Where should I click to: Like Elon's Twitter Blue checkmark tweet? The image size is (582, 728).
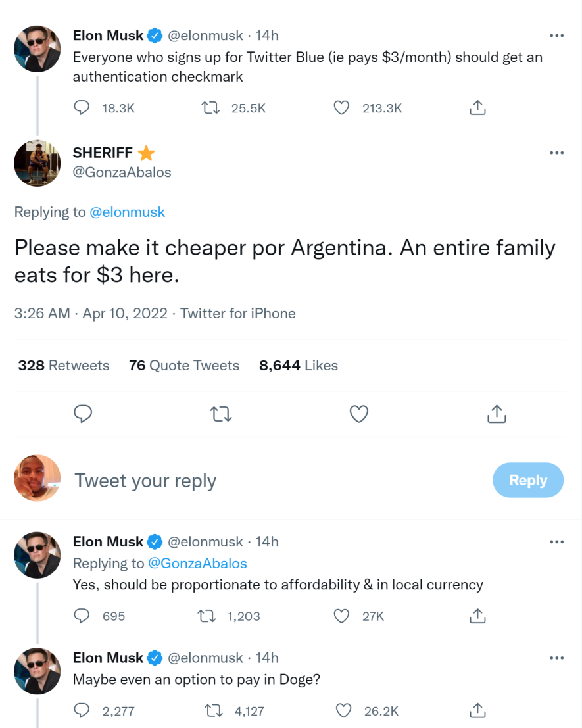341,108
